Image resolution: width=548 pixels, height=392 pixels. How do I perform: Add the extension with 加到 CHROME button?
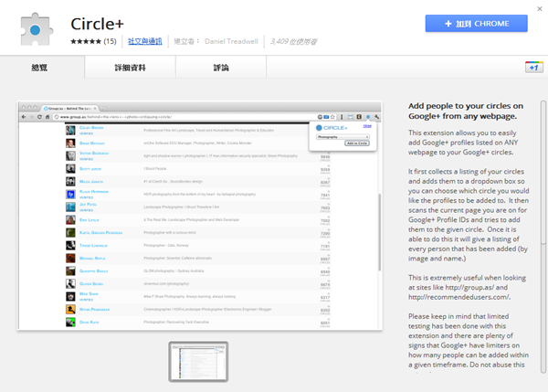coord(477,24)
